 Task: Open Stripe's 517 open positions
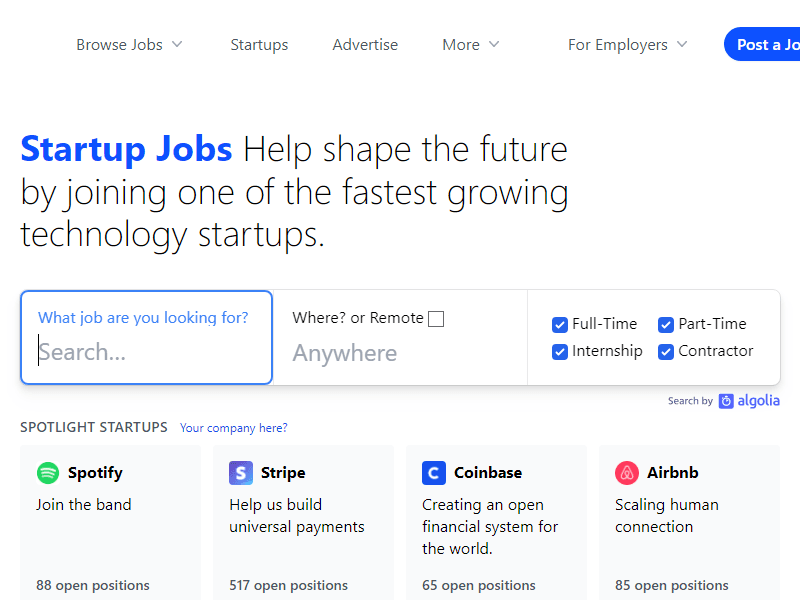[289, 586]
